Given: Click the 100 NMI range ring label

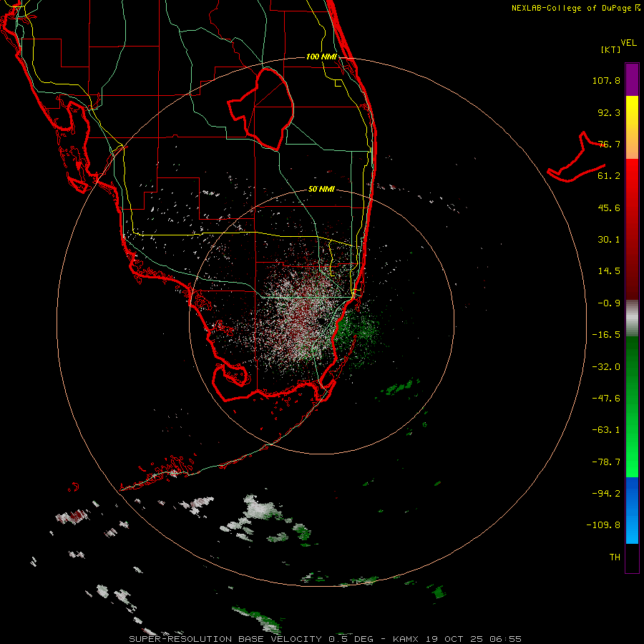Looking at the screenshot, I should tap(321, 57).
